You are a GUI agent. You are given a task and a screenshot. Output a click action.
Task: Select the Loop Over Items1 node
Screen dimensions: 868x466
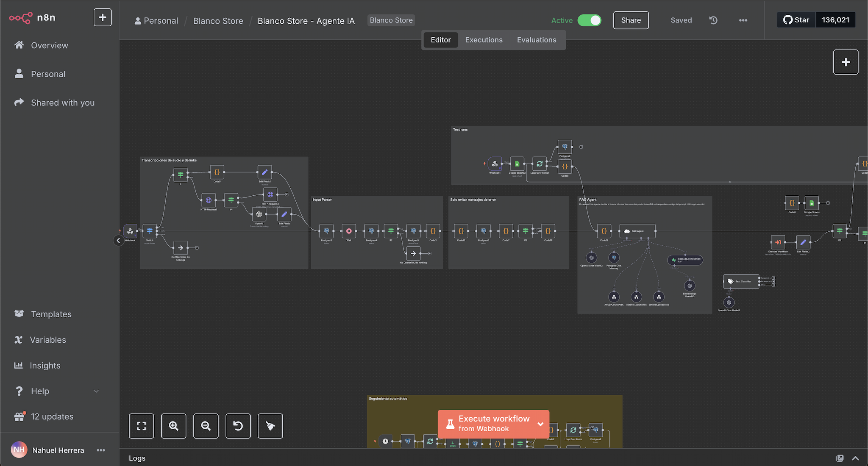tap(540, 164)
